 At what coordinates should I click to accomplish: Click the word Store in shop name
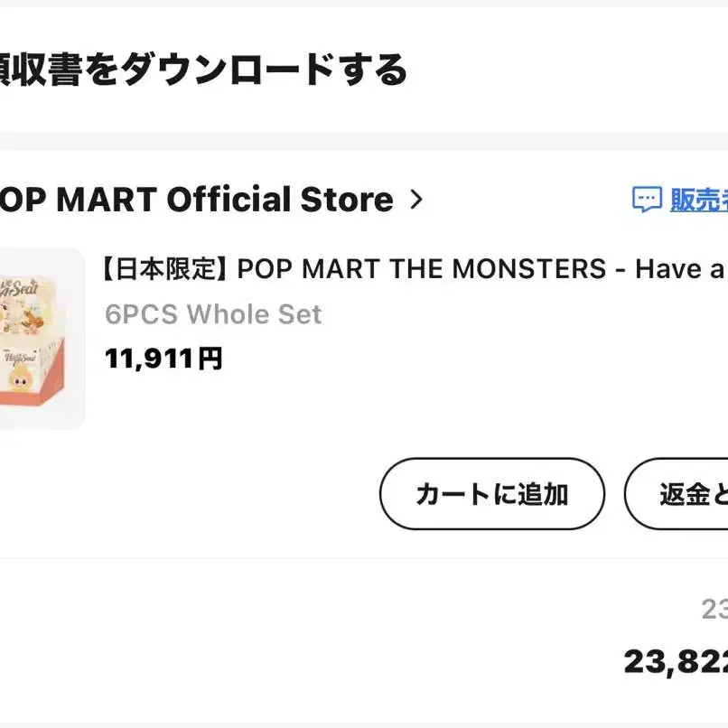point(347,200)
